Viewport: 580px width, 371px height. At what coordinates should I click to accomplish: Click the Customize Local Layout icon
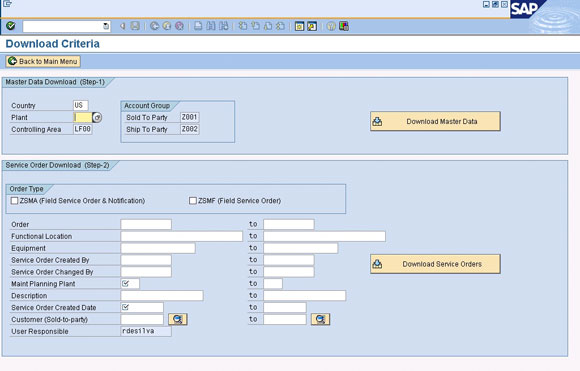coord(344,26)
